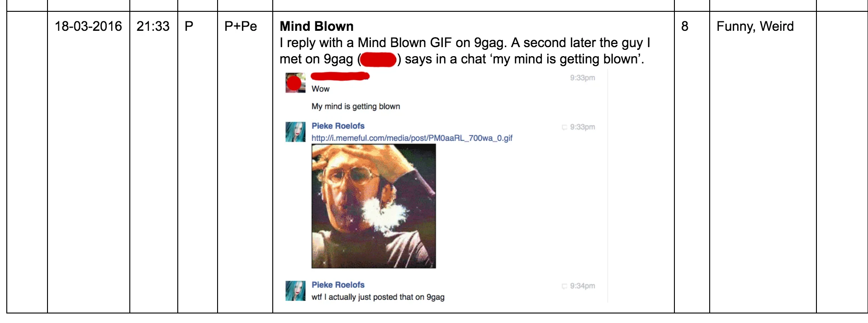Click the blue-haired avatar beside the wtf message

click(x=295, y=291)
